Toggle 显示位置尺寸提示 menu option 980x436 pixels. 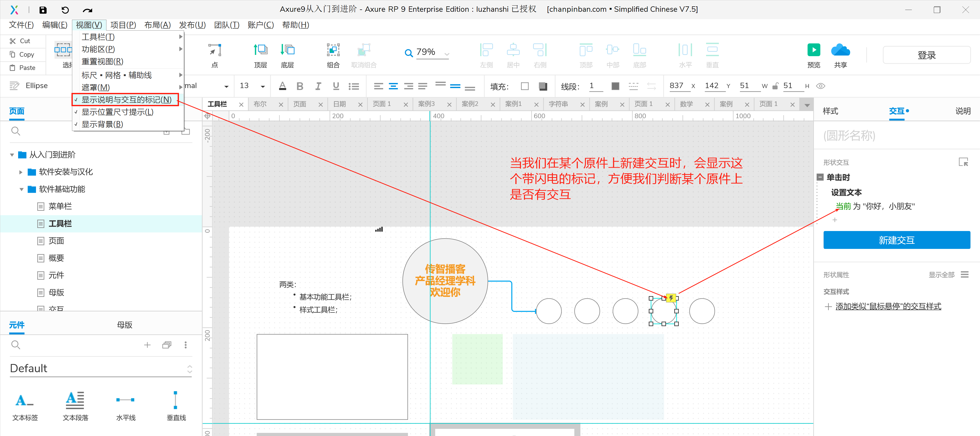[117, 112]
